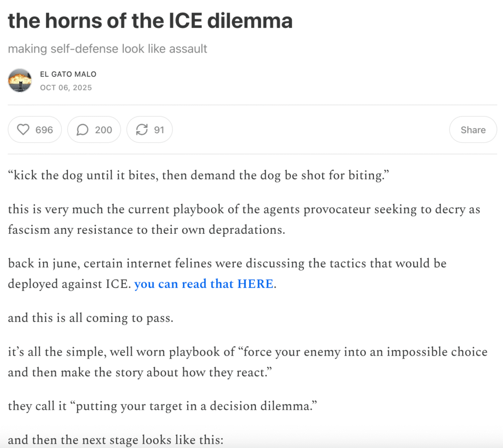Screen dimensions: 503x448
Task: Click the 696 likes count
Action: click(x=44, y=130)
